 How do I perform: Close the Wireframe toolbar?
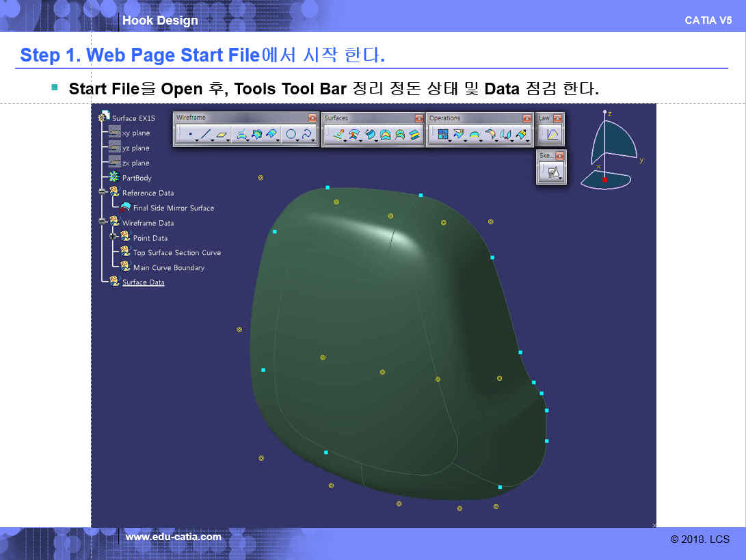(312, 118)
